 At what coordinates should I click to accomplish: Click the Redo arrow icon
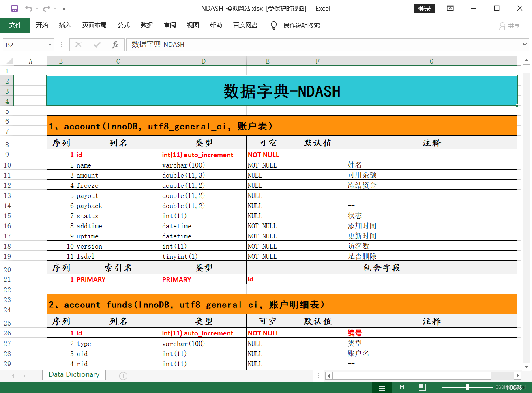pos(46,8)
